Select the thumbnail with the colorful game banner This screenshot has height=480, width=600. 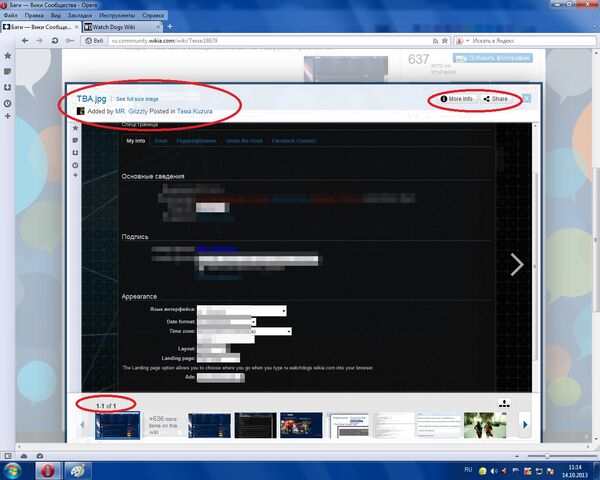coord(301,425)
